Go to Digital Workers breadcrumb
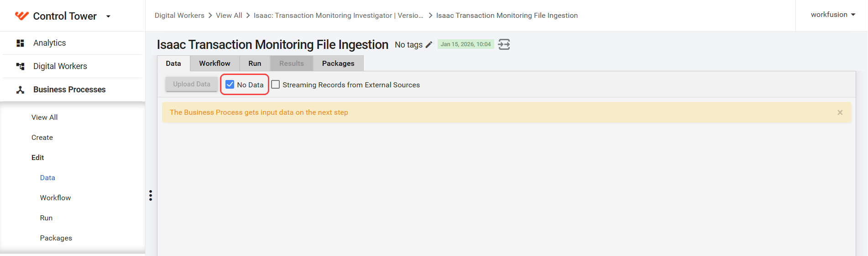The width and height of the screenshot is (868, 256). pyautogui.click(x=179, y=16)
